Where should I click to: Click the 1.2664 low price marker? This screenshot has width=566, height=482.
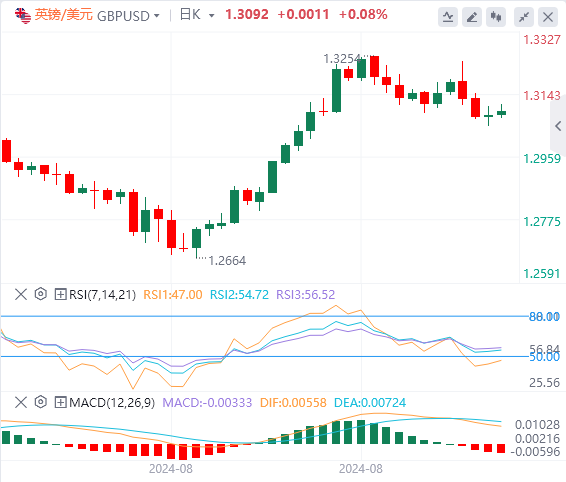coord(227,261)
